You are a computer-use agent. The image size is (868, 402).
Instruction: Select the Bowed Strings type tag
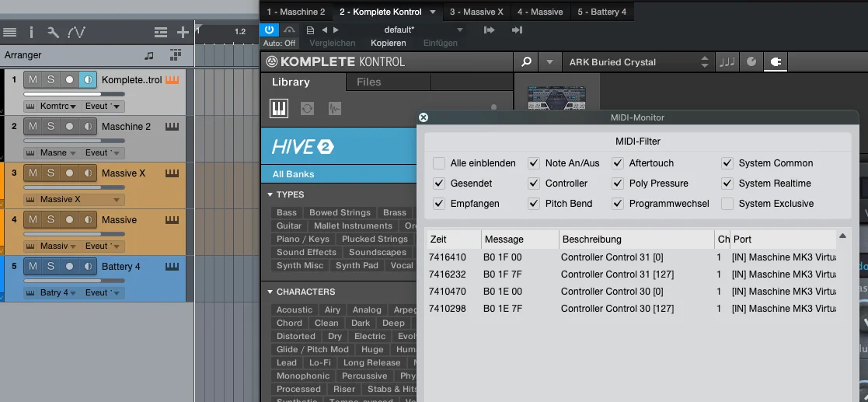(x=340, y=212)
